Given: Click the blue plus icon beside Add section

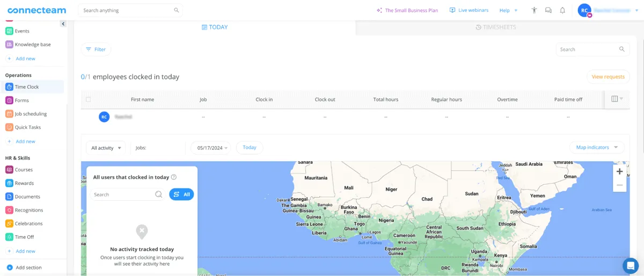Looking at the screenshot, I should pos(10,267).
